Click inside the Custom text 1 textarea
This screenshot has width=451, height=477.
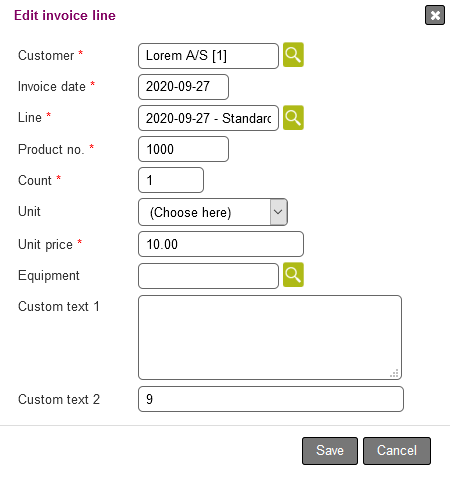tap(270, 337)
